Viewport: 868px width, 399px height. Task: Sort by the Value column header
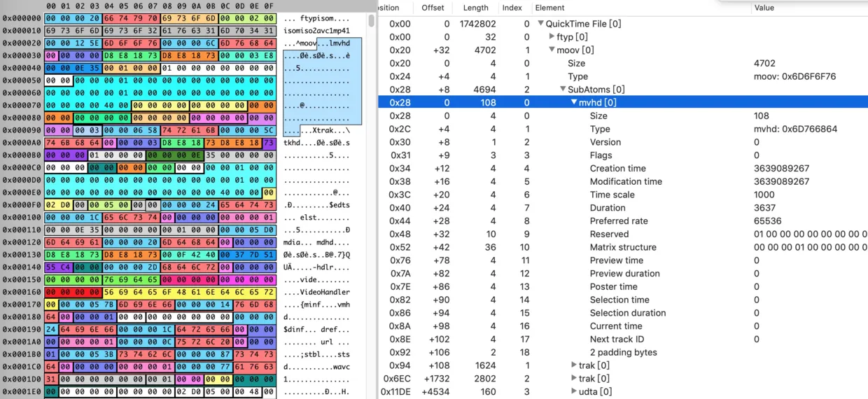[764, 8]
